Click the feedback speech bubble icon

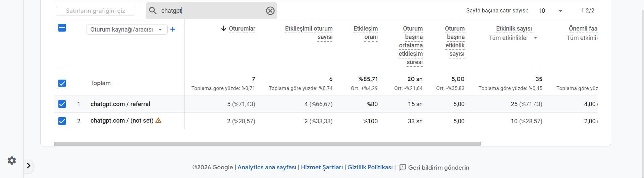(403, 167)
